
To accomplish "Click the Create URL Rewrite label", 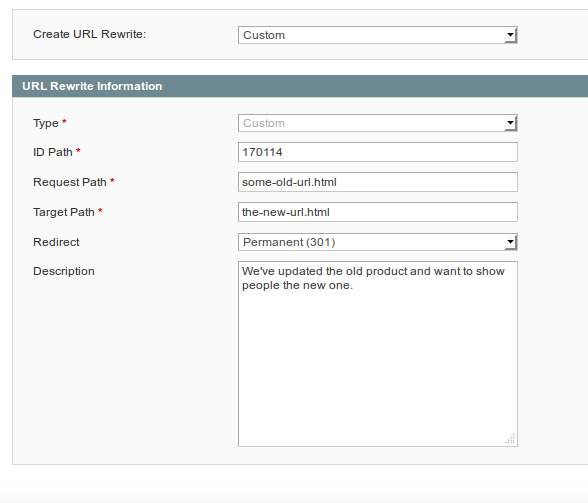I will pos(90,34).
